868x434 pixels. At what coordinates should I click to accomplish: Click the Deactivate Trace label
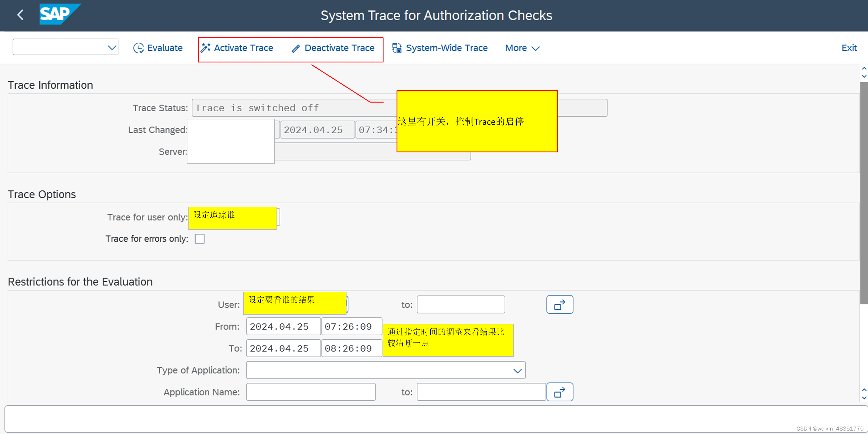[x=339, y=48]
